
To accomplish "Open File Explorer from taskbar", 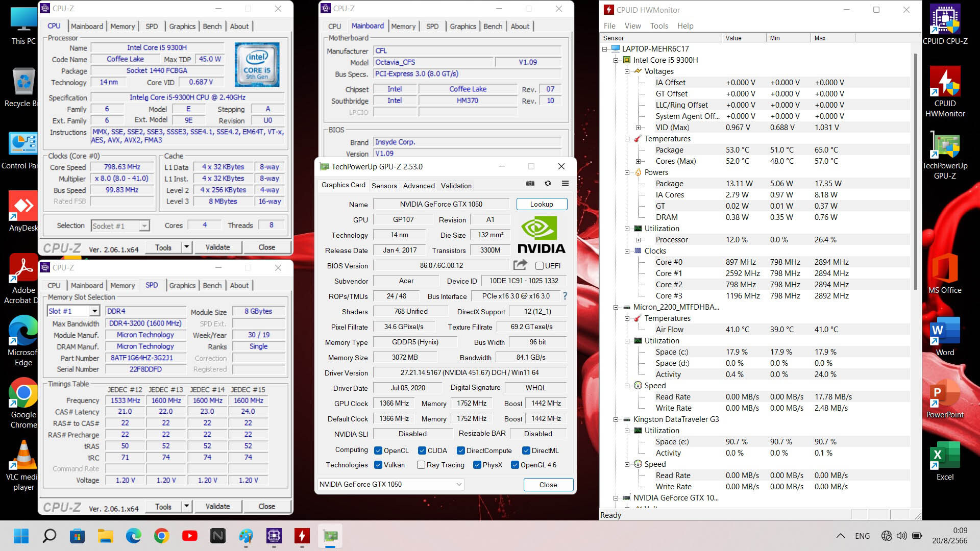I will click(106, 536).
